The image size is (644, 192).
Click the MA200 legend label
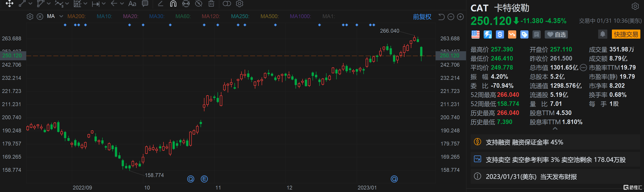pyautogui.click(x=76, y=16)
